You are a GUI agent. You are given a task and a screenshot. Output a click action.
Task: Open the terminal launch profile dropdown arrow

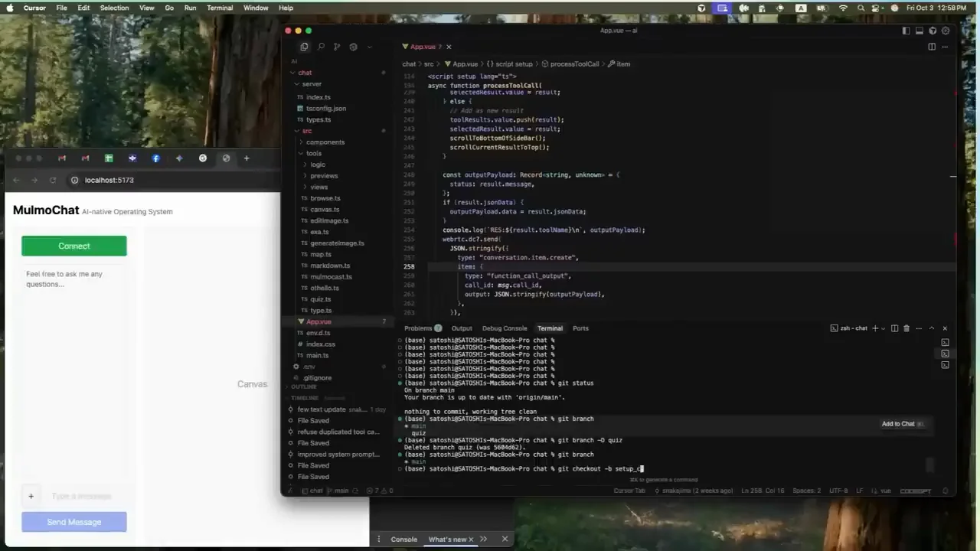(884, 328)
